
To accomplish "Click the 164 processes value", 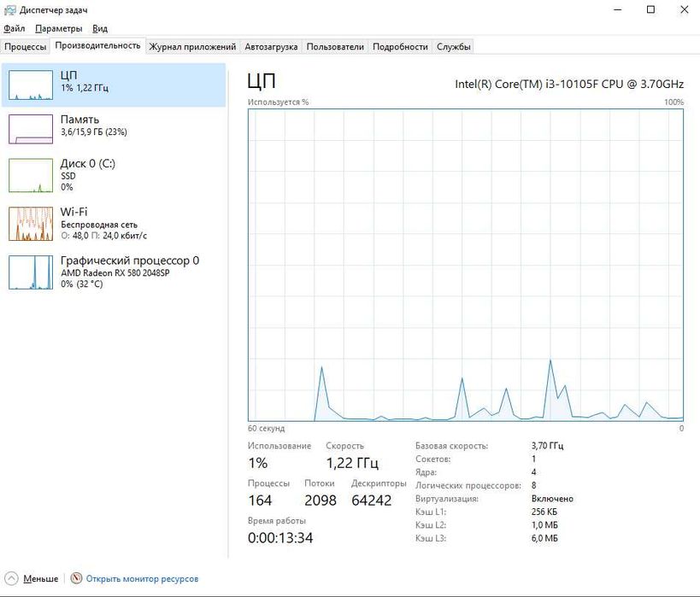I will pyautogui.click(x=261, y=500).
